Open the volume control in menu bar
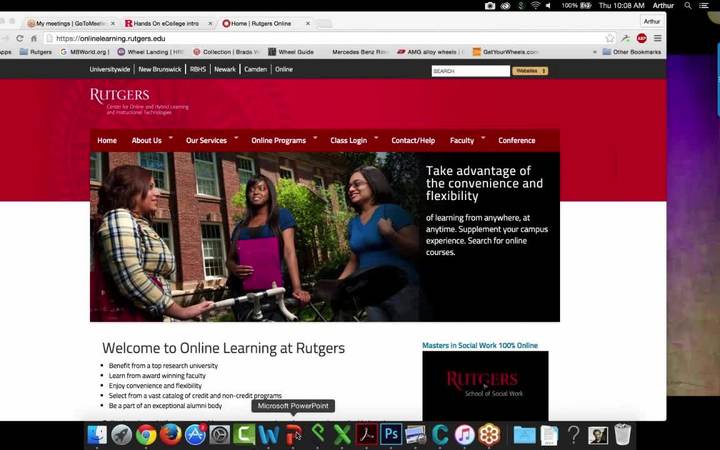 coord(548,6)
